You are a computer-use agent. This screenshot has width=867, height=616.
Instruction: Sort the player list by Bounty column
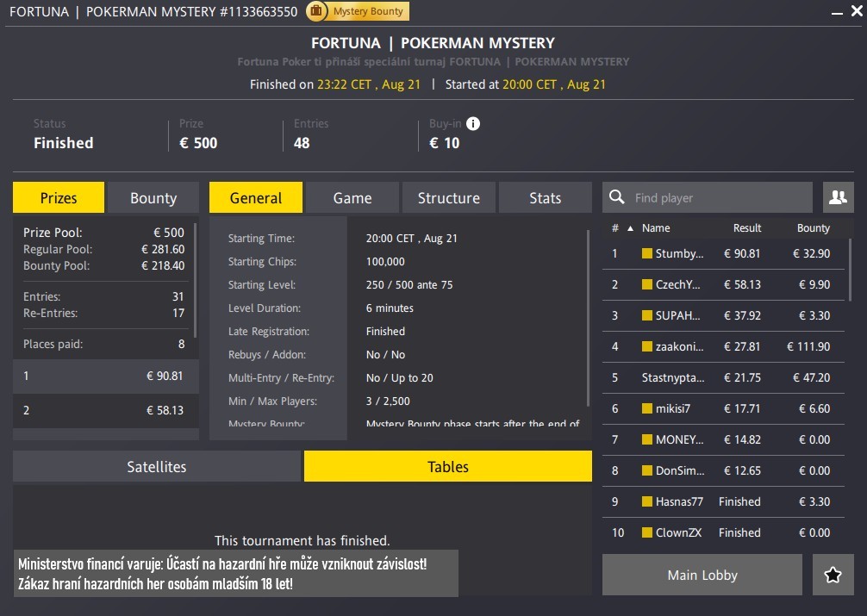pyautogui.click(x=813, y=228)
